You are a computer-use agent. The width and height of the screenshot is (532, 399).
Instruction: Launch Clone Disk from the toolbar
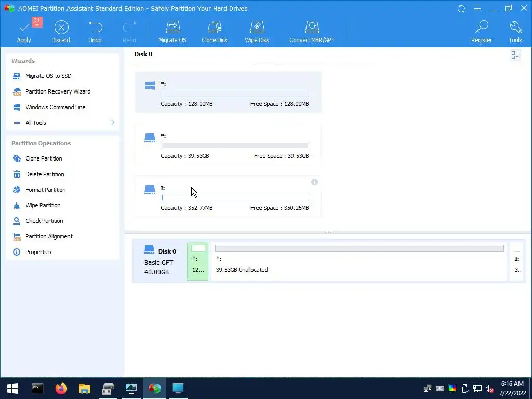[x=215, y=32]
